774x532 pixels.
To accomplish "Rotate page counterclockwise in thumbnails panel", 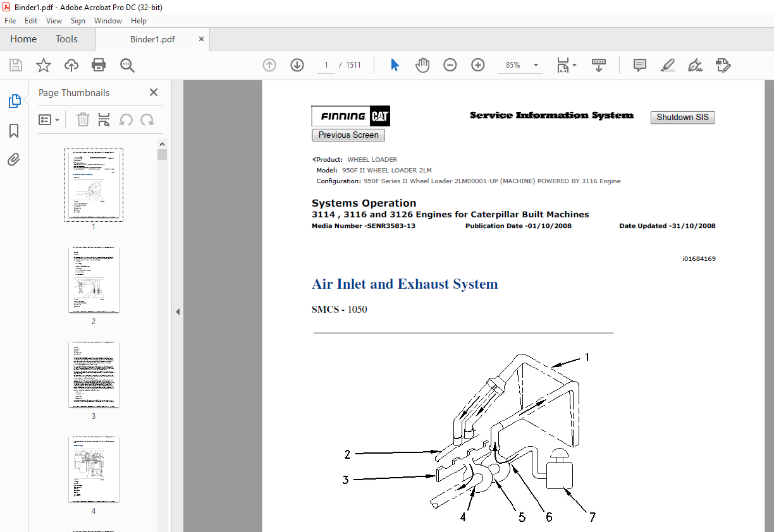I will pos(126,119).
